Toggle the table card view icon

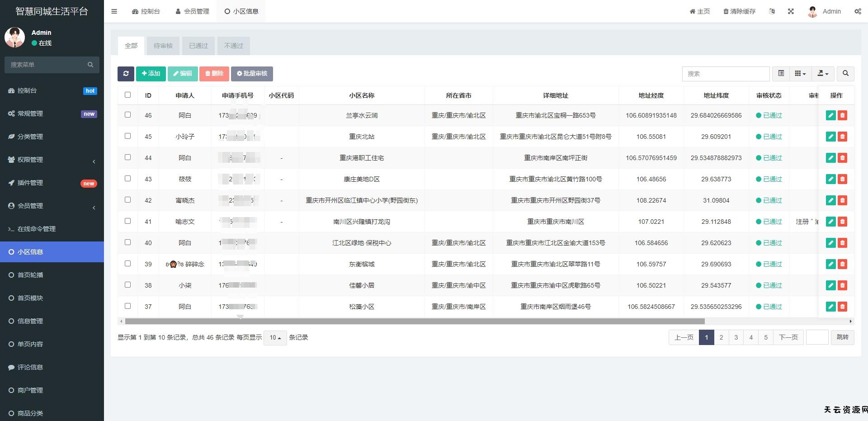click(x=781, y=74)
